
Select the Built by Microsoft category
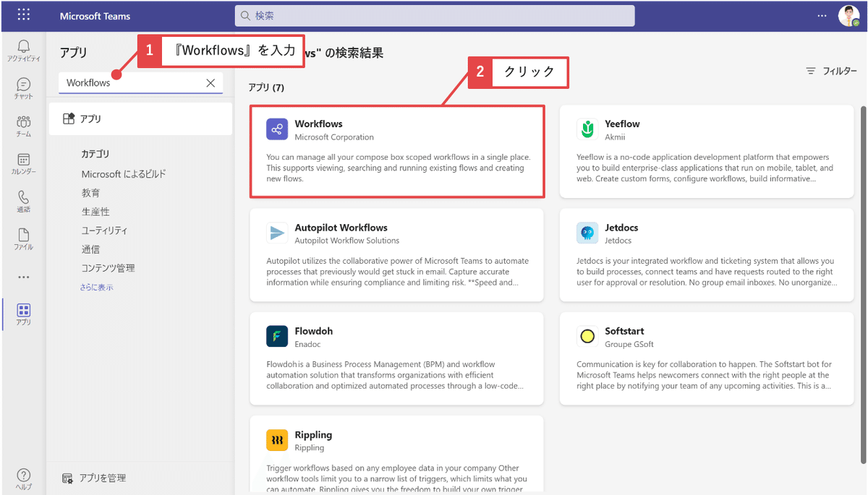(124, 174)
